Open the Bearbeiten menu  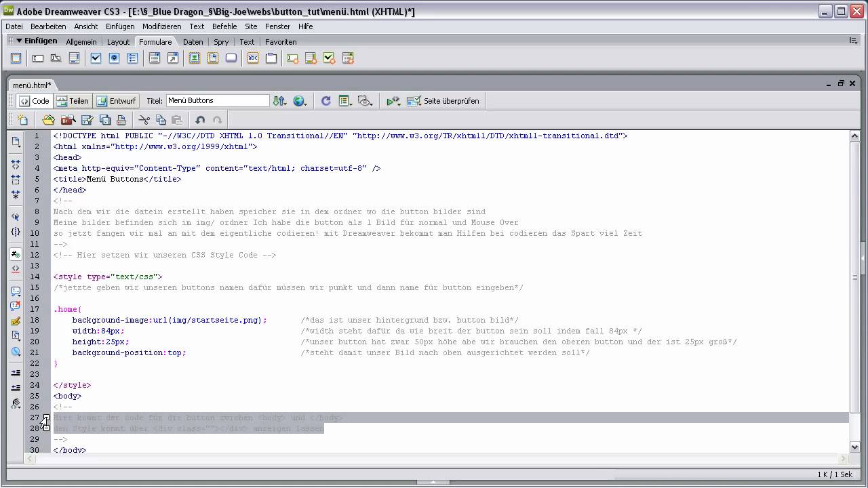click(x=48, y=26)
